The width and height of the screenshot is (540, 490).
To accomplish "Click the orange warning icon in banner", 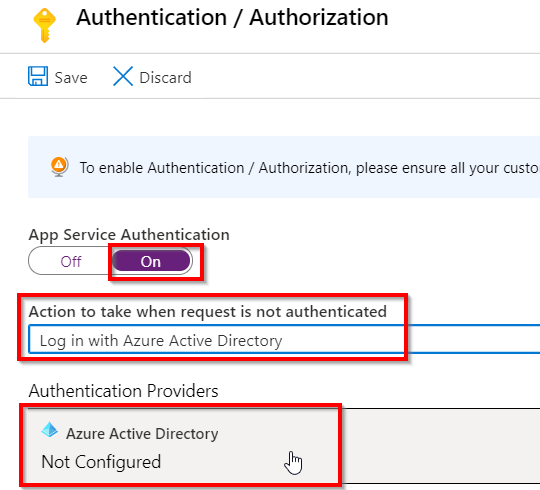I will (x=59, y=167).
